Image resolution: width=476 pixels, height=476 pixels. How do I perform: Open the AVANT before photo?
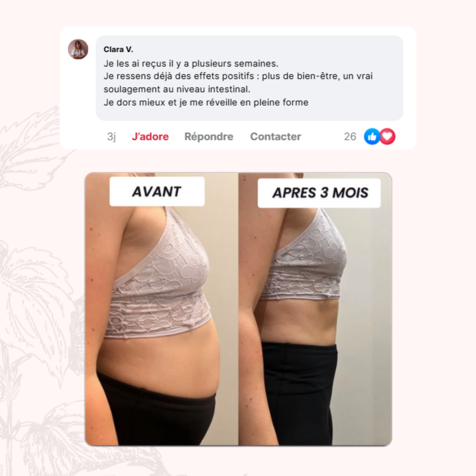click(161, 309)
